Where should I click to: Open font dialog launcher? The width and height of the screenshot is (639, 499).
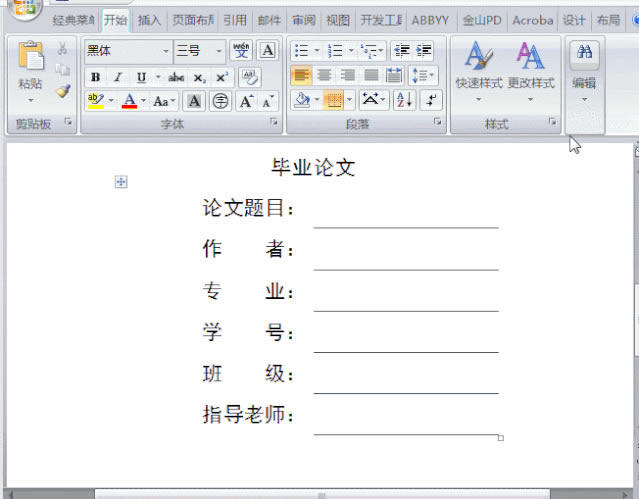click(x=274, y=122)
